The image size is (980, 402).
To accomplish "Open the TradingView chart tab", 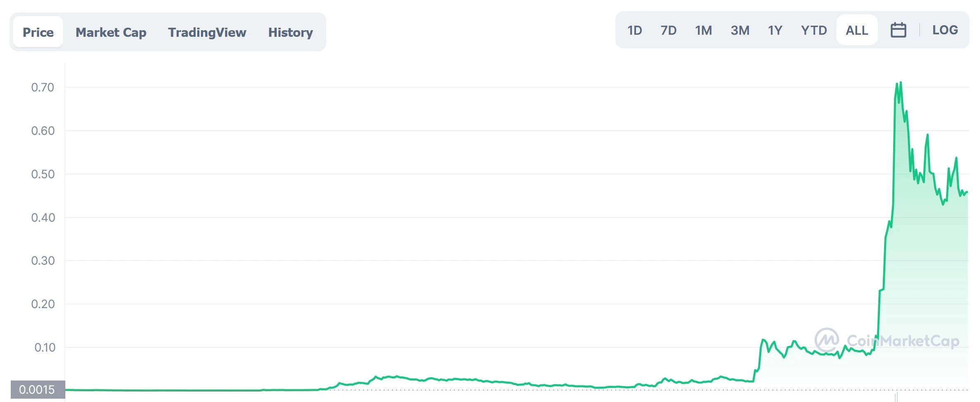I will [x=207, y=32].
